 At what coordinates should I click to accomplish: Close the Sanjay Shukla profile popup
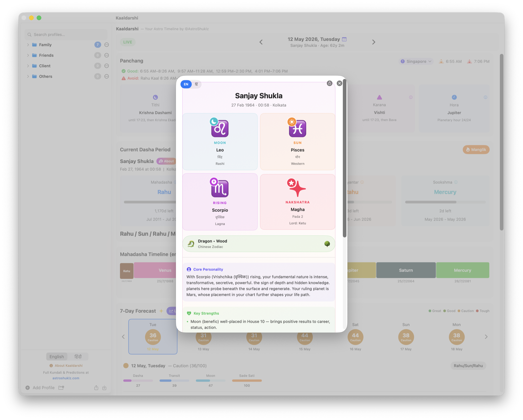coord(339,83)
